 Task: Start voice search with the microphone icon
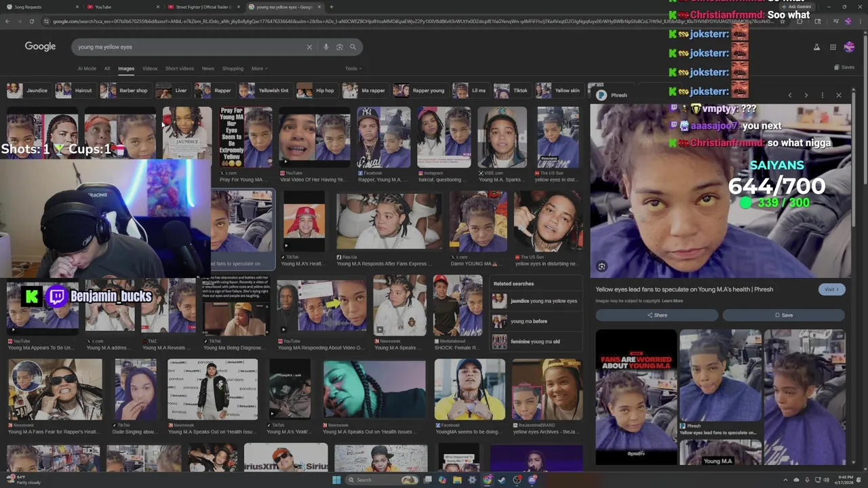326,47
